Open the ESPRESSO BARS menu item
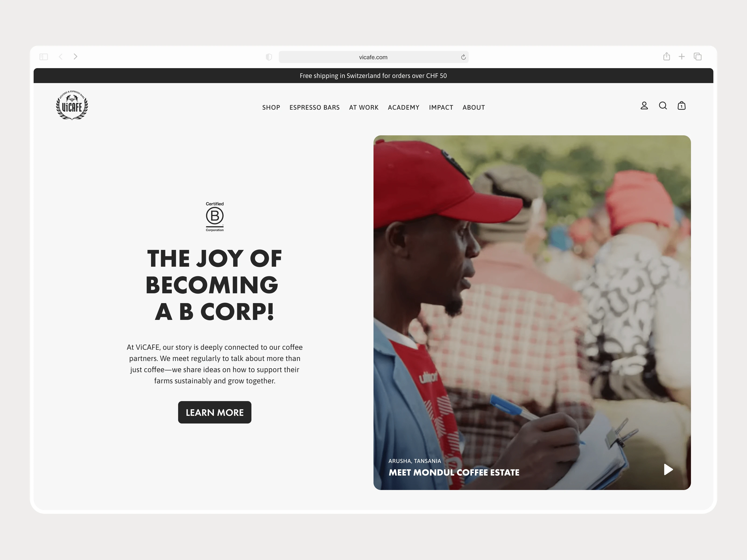Screen dimensions: 747x560 314,107
